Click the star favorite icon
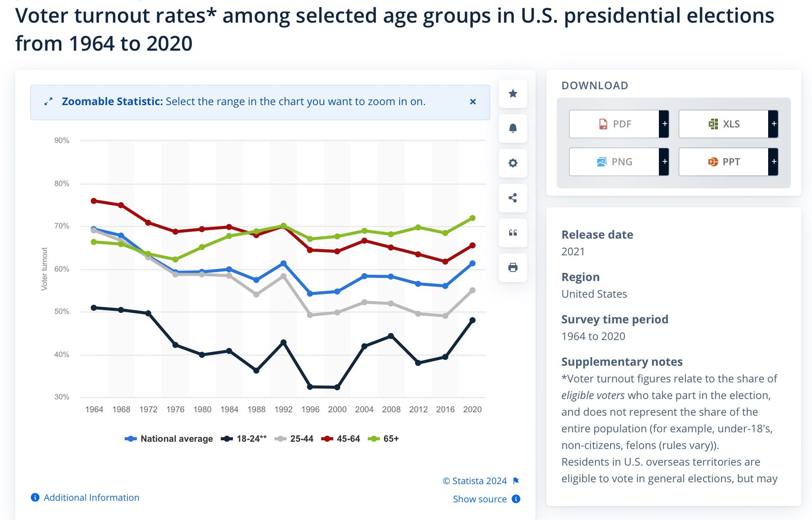This screenshot has width=812, height=520. [x=513, y=94]
